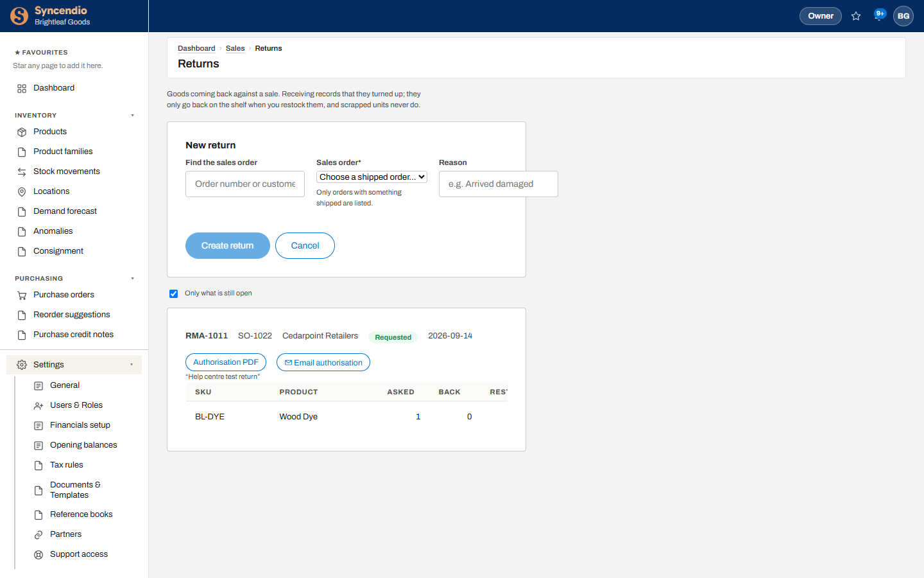Click the Create return button
Screen dimensions: 924x578
(x=228, y=245)
